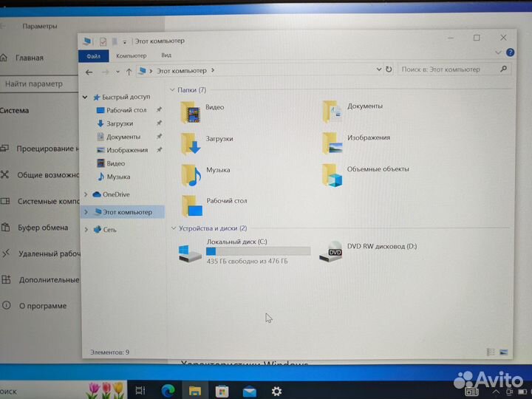Open the Загрузки folder in Папки

[x=191, y=143]
